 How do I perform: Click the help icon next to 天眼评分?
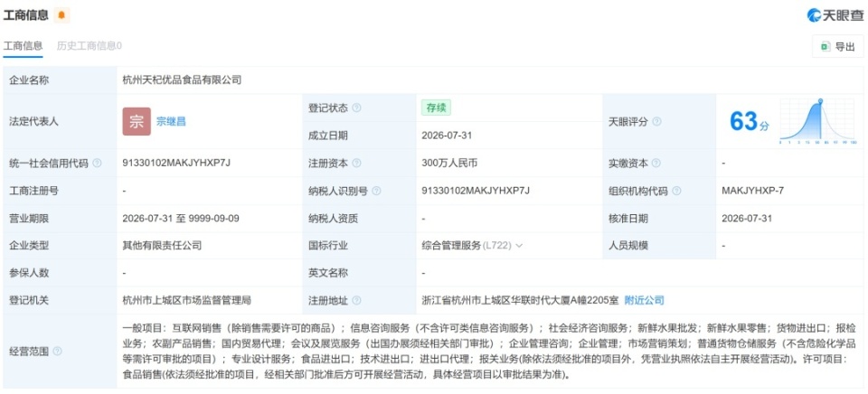point(656,122)
